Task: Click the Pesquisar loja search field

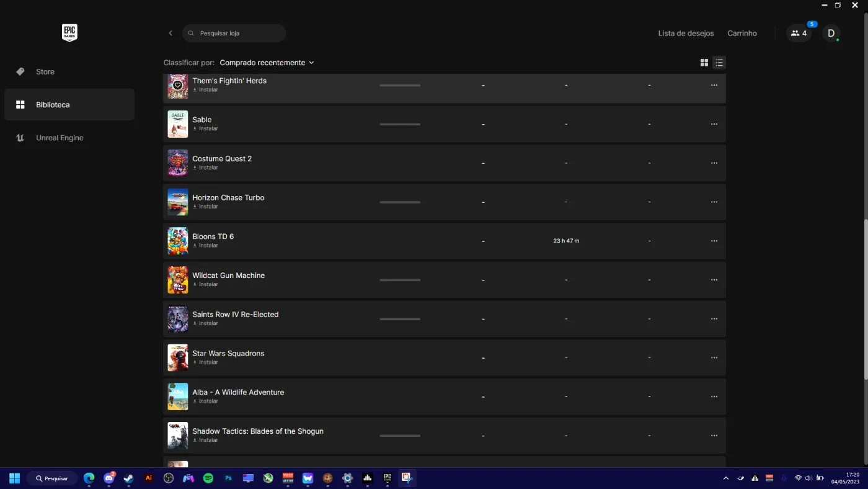Action: [234, 34]
